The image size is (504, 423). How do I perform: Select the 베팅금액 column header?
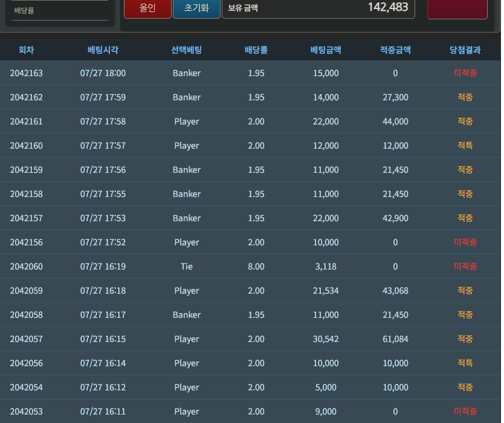coord(326,50)
